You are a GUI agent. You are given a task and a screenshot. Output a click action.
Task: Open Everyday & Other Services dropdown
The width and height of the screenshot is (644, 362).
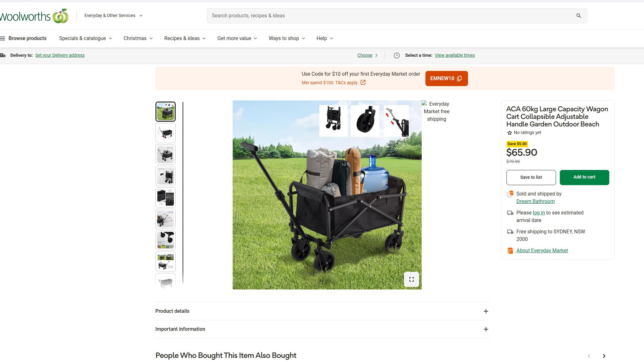point(114,15)
